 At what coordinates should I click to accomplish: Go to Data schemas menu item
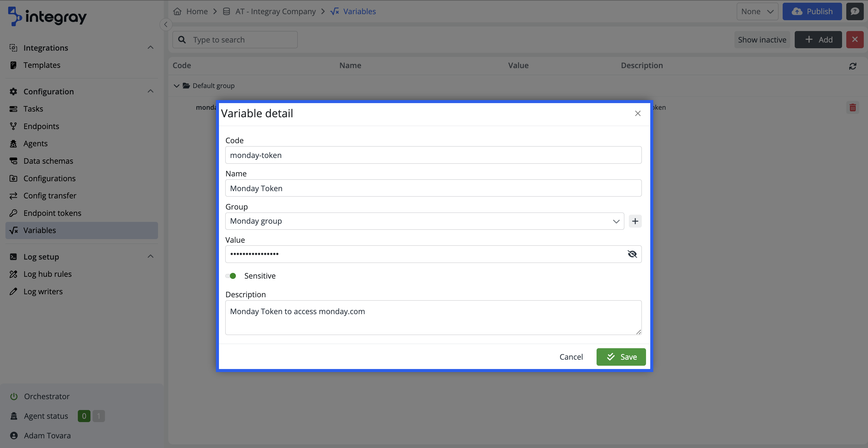click(48, 161)
